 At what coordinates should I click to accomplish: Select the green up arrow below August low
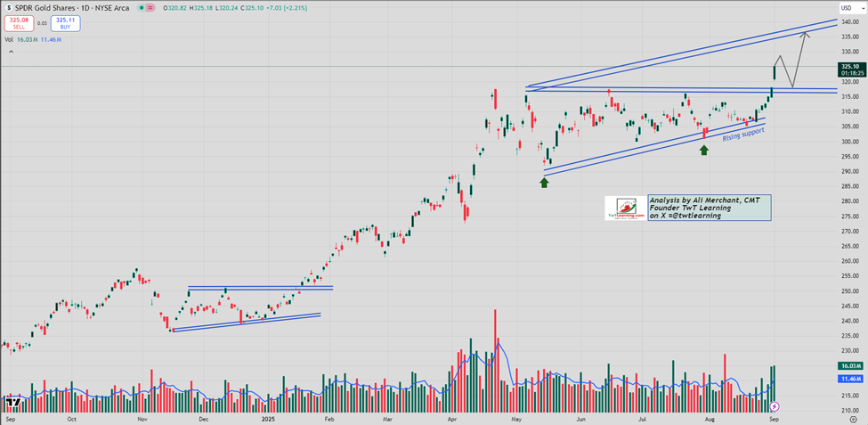(x=703, y=150)
